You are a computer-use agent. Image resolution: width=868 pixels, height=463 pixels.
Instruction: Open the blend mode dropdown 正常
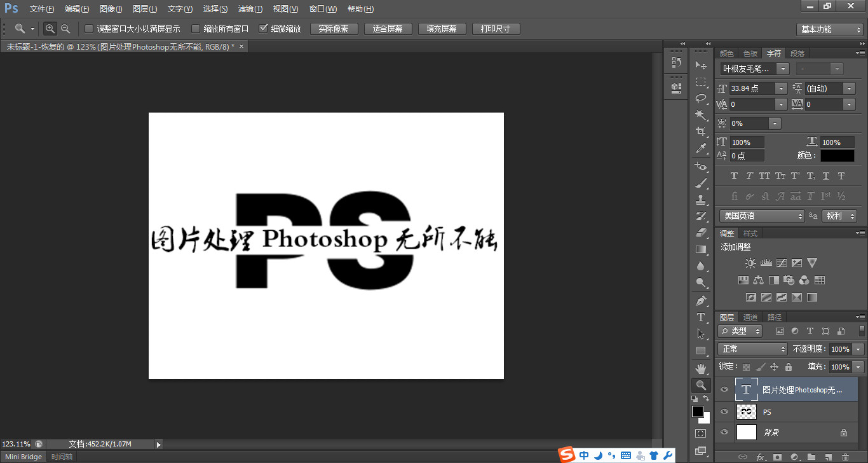(752, 349)
